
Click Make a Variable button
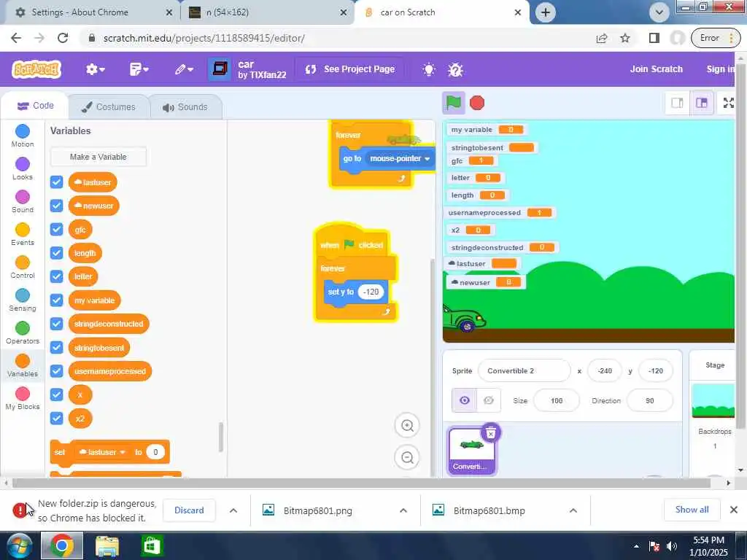click(98, 157)
